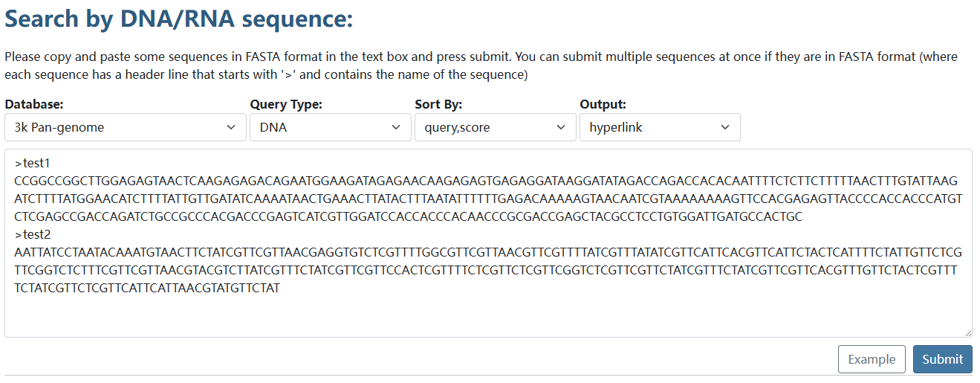Click the resize handle of the sequence text box
The height and width of the screenshot is (383, 980).
pos(968,333)
